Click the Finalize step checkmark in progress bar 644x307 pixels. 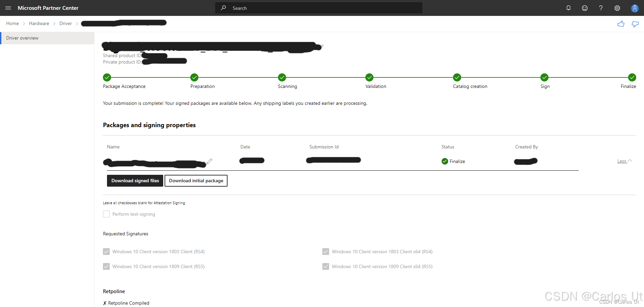(632, 77)
